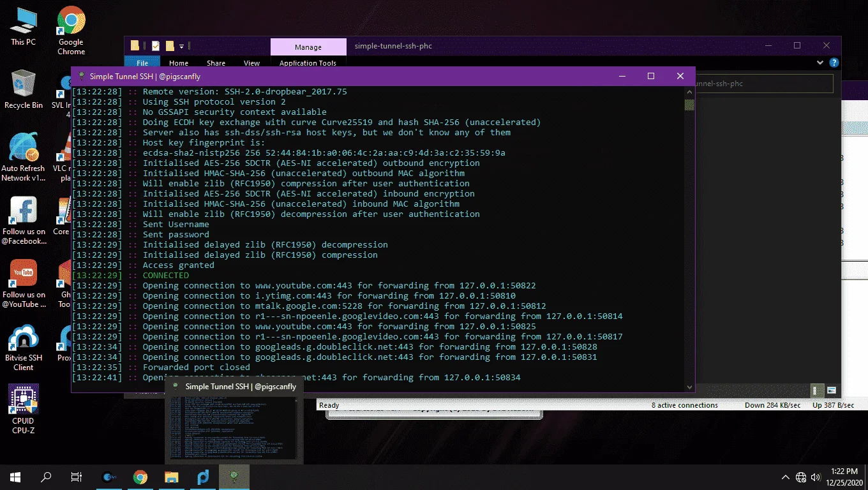The height and width of the screenshot is (490, 868).
Task: Click the New folder icon in Explorer toolbar
Action: (170, 46)
